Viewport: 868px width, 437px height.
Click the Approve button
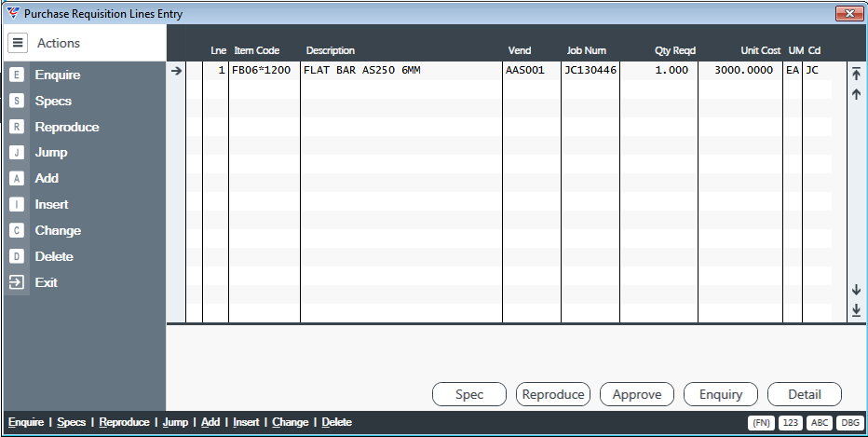tap(637, 394)
